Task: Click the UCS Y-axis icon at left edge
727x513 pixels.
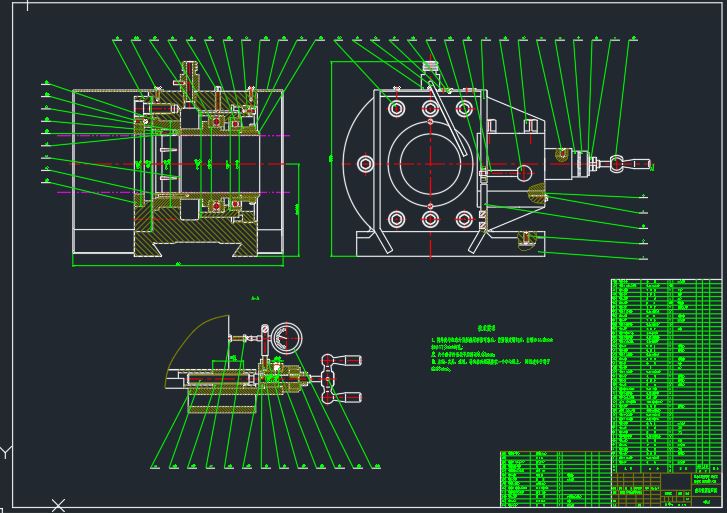Action: (5, 452)
